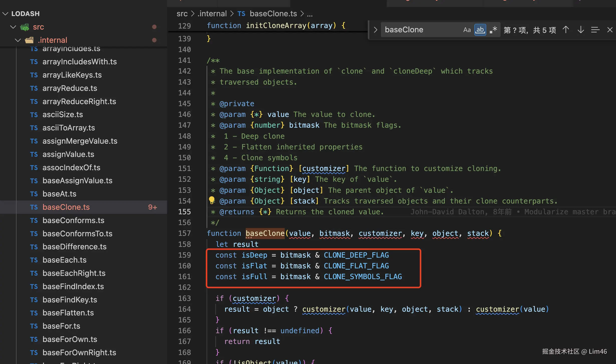The image size is (616, 364).
Task: Expand replace field chevron in find widget
Action: coord(375,30)
